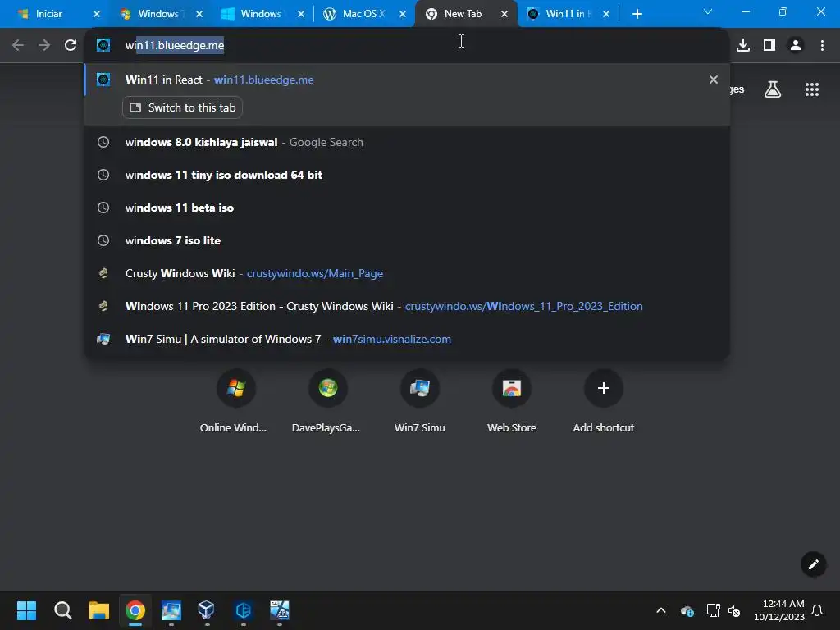Image resolution: width=840 pixels, height=630 pixels.
Task: Click muted volume tray icon
Action: pos(734,610)
